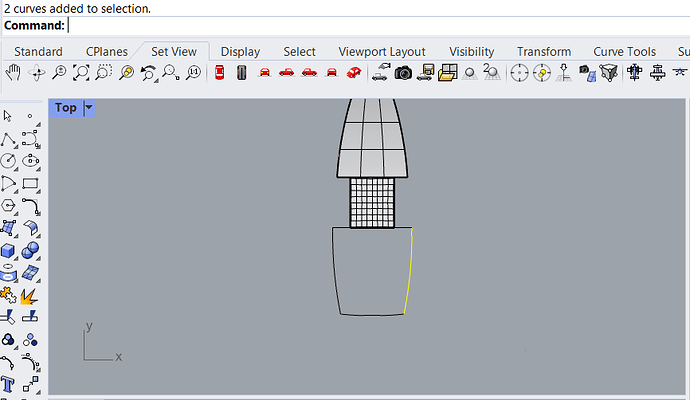Select the Box solid tool
Image resolution: width=690 pixels, height=400 pixels.
coord(8,251)
